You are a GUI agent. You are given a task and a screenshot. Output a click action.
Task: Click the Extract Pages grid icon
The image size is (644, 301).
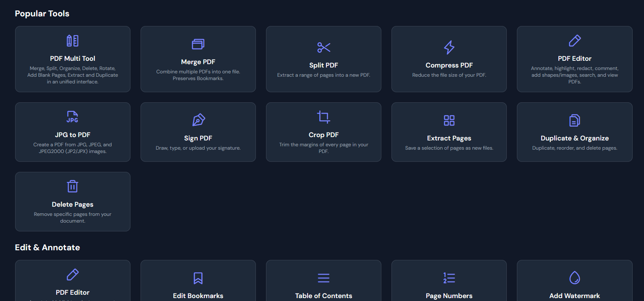[449, 120]
